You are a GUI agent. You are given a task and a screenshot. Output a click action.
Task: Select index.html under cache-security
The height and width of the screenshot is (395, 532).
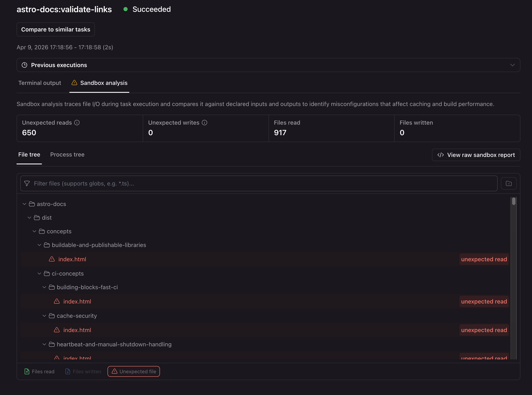tap(77, 330)
